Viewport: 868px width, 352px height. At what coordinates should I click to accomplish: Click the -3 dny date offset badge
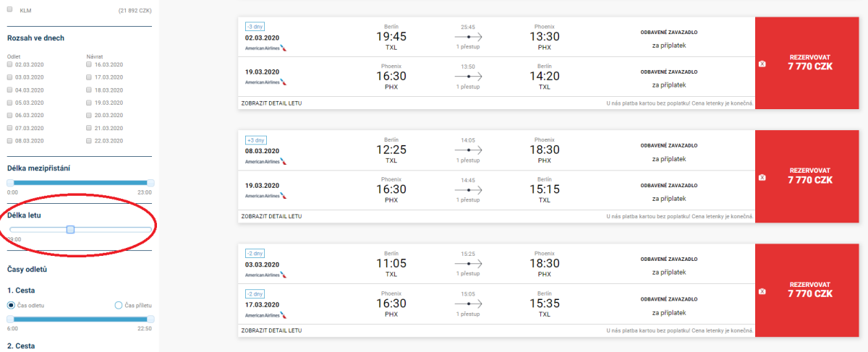click(x=255, y=27)
